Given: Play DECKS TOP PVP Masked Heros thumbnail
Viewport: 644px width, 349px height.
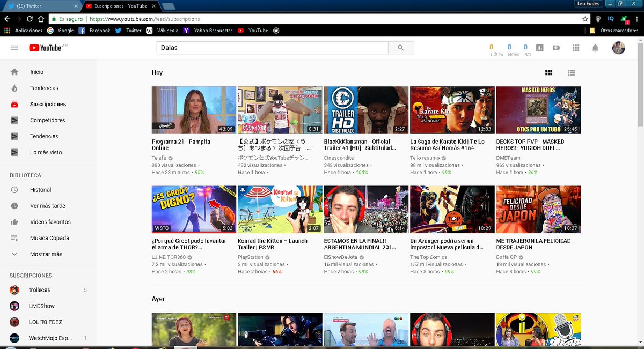Looking at the screenshot, I should pyautogui.click(x=538, y=110).
